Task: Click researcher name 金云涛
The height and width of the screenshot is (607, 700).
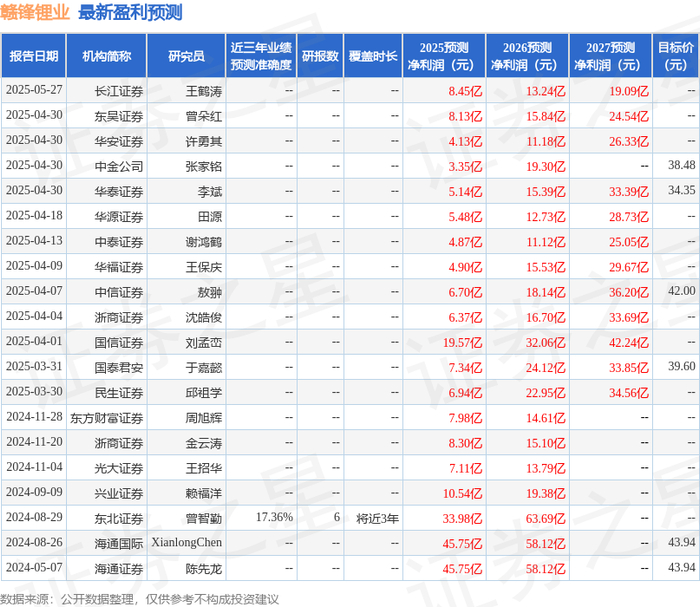Action: tap(204, 443)
